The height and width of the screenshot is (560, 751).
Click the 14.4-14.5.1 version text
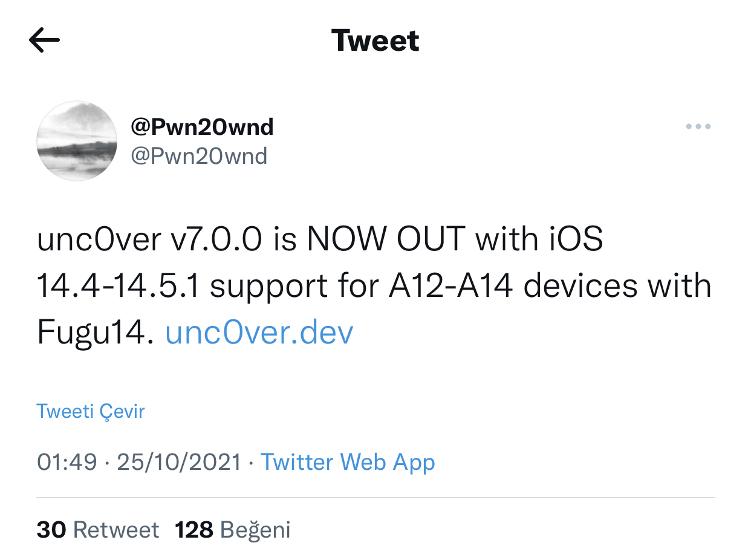[118, 286]
